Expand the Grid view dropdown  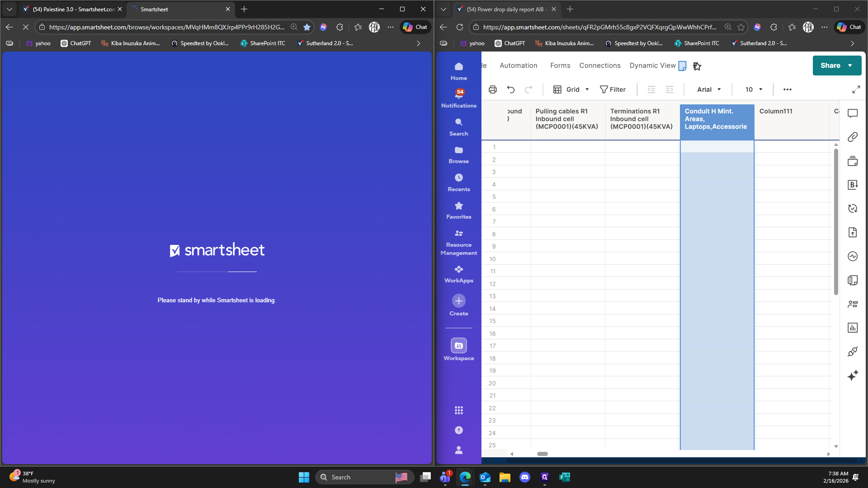coord(571,89)
